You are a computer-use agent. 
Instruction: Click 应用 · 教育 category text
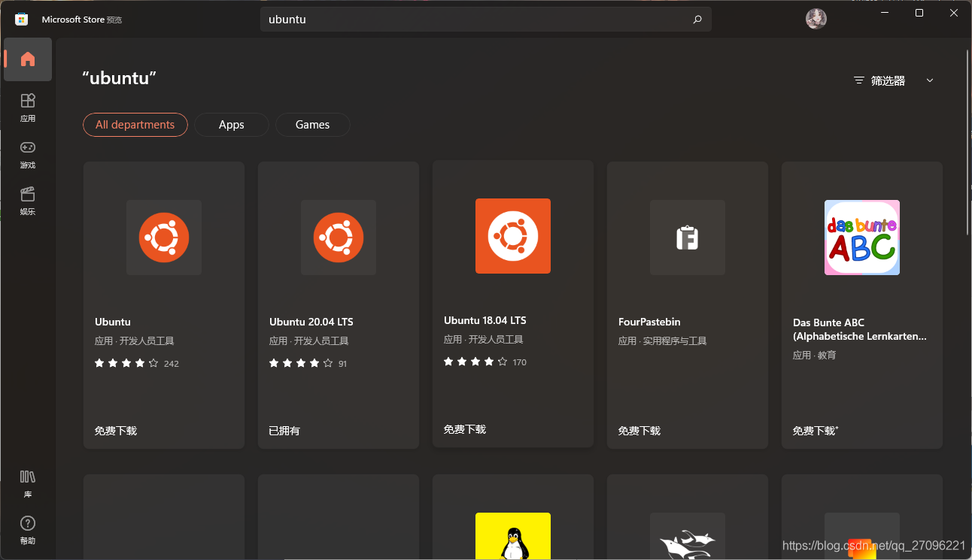pyautogui.click(x=815, y=355)
